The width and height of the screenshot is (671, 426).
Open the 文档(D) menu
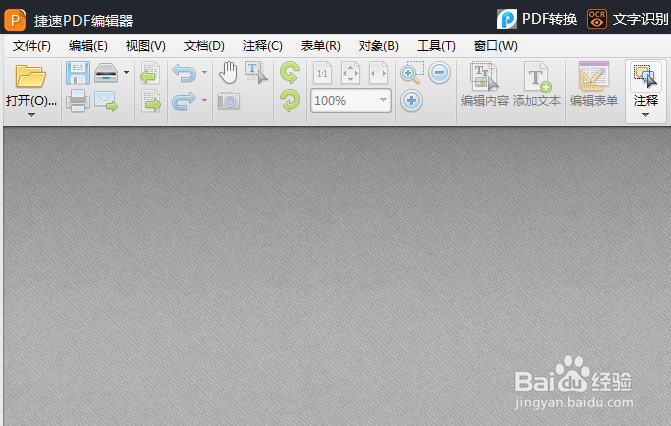click(x=204, y=46)
